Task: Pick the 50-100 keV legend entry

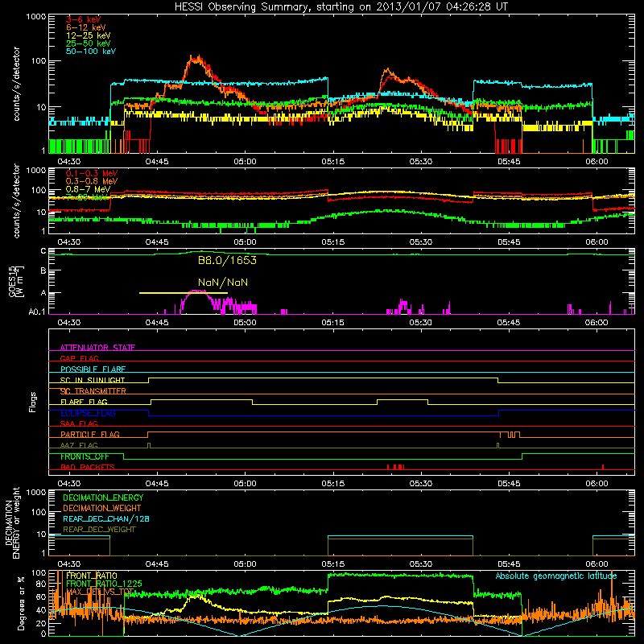Action: pos(90,52)
